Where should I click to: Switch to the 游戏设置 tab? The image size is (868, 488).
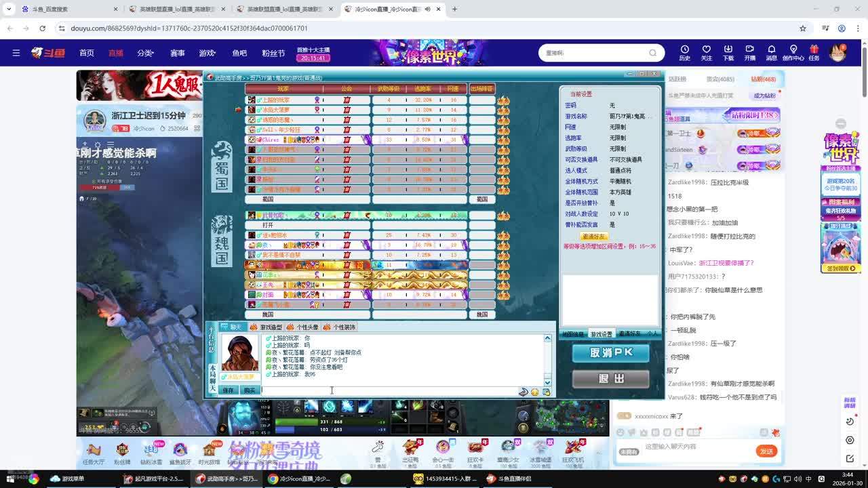tap(601, 334)
